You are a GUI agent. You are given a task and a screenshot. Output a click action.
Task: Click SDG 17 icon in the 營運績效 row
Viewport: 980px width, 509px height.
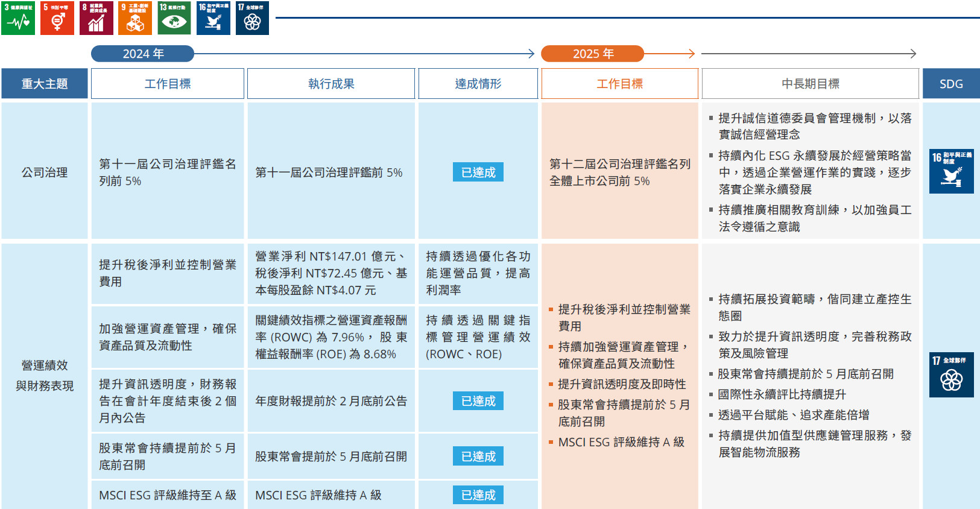[951, 375]
